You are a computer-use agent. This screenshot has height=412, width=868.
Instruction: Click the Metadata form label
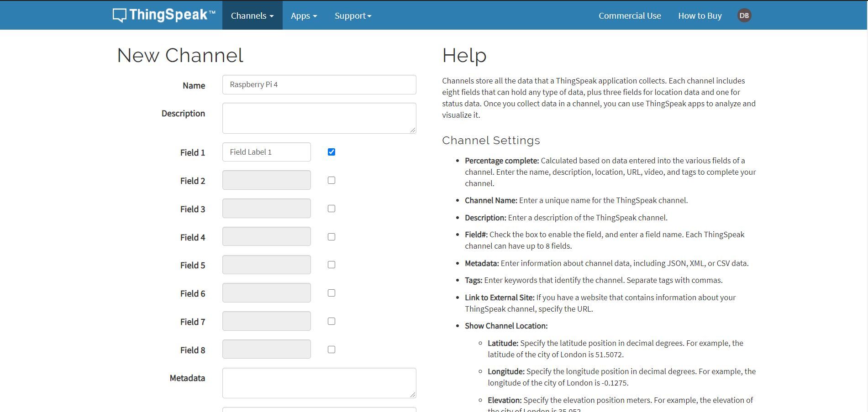coord(187,378)
